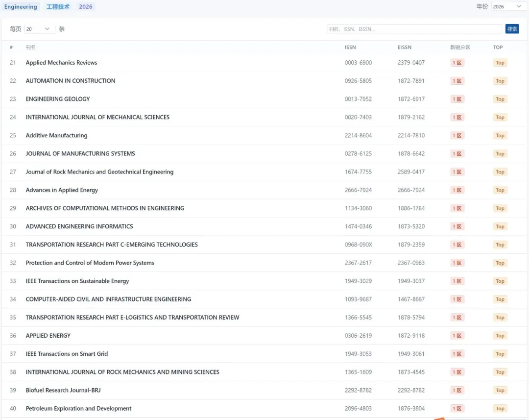Click the journal search input field

414,29
